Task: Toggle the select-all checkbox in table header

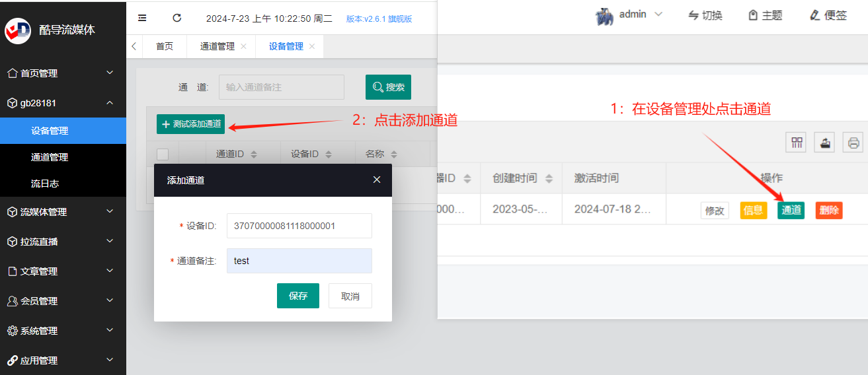Action: coord(163,154)
